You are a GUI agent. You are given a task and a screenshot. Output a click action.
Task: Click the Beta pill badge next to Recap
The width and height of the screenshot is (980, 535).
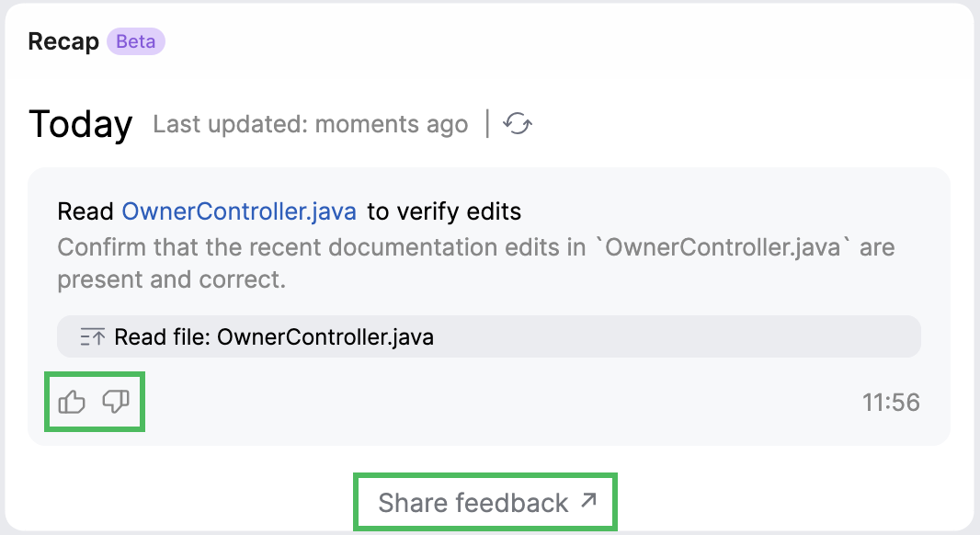[x=134, y=41]
